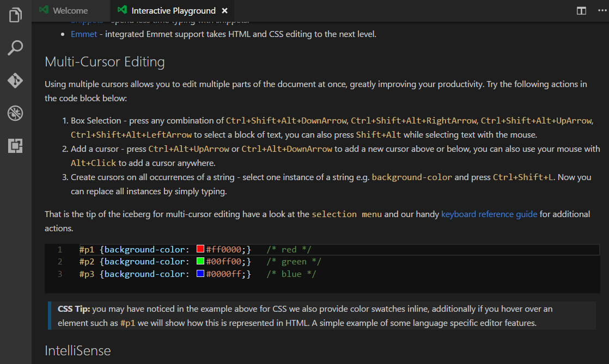Switch to the Welcome tab
The image size is (609, 364).
[70, 10]
